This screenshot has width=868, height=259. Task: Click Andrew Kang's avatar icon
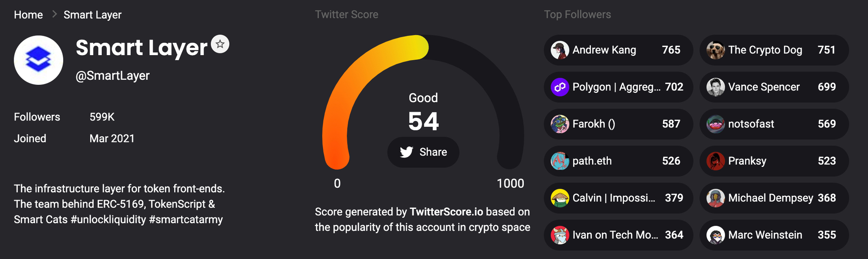[559, 50]
